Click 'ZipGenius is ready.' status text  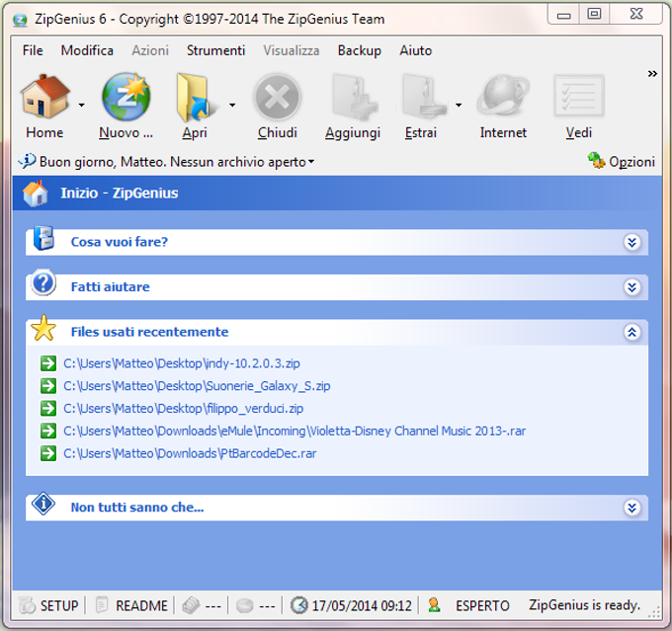pos(584,605)
